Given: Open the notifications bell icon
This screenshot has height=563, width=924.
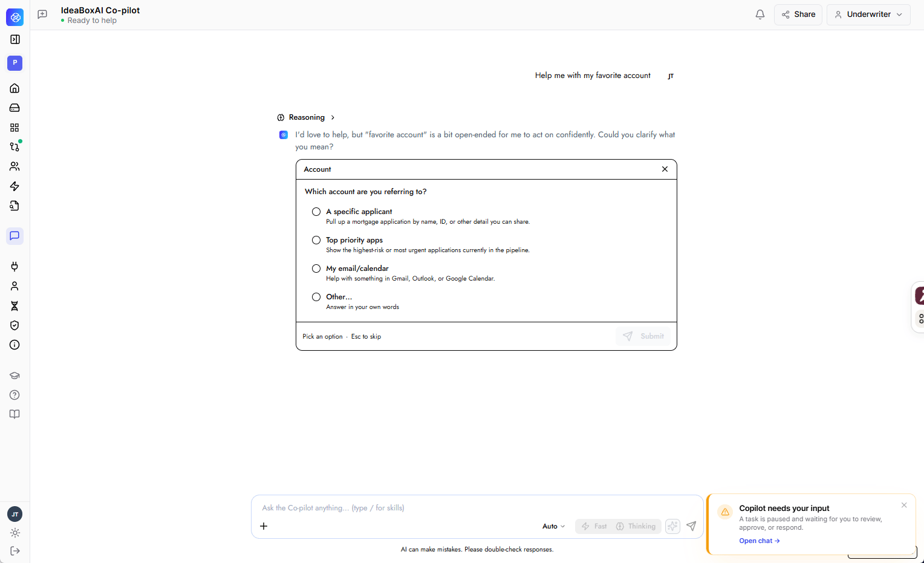Looking at the screenshot, I should point(760,15).
